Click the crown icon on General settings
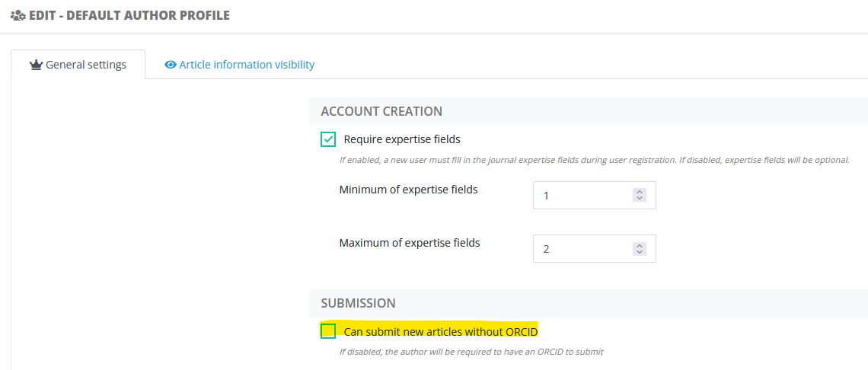 click(x=35, y=65)
